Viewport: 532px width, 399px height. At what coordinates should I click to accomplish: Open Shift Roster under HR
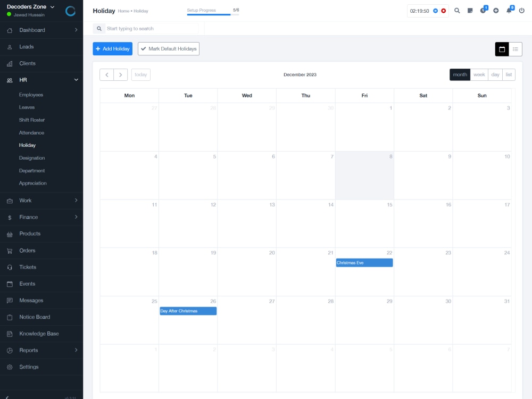coord(32,120)
